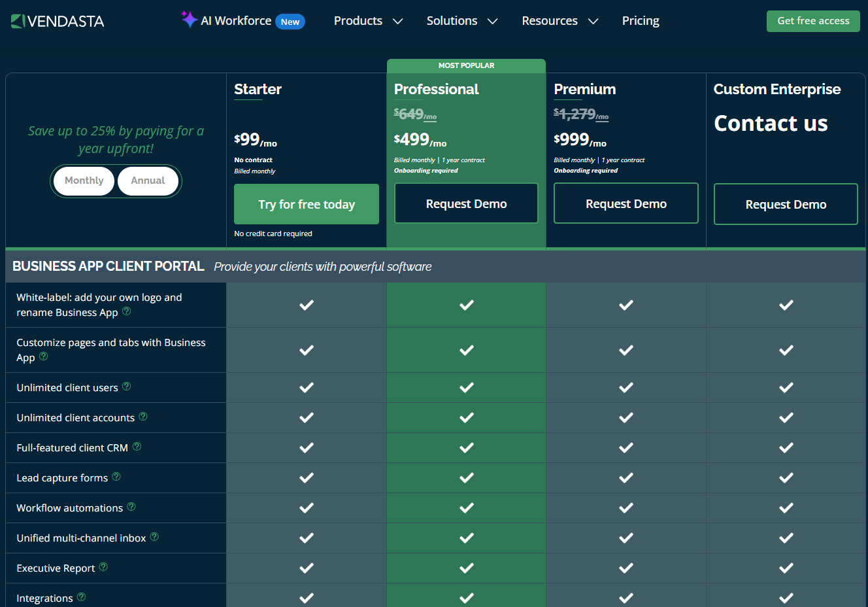
Task: Click the Most Popular banner
Action: 466,65
